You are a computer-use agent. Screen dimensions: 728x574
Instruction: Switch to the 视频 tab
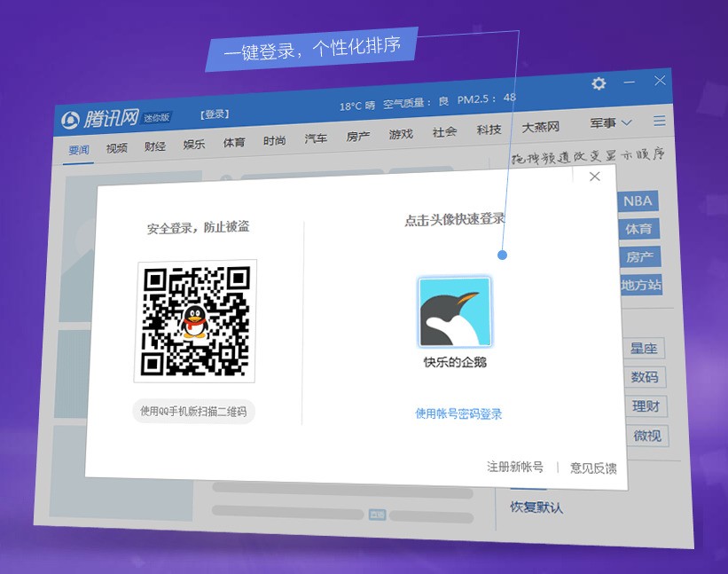116,148
